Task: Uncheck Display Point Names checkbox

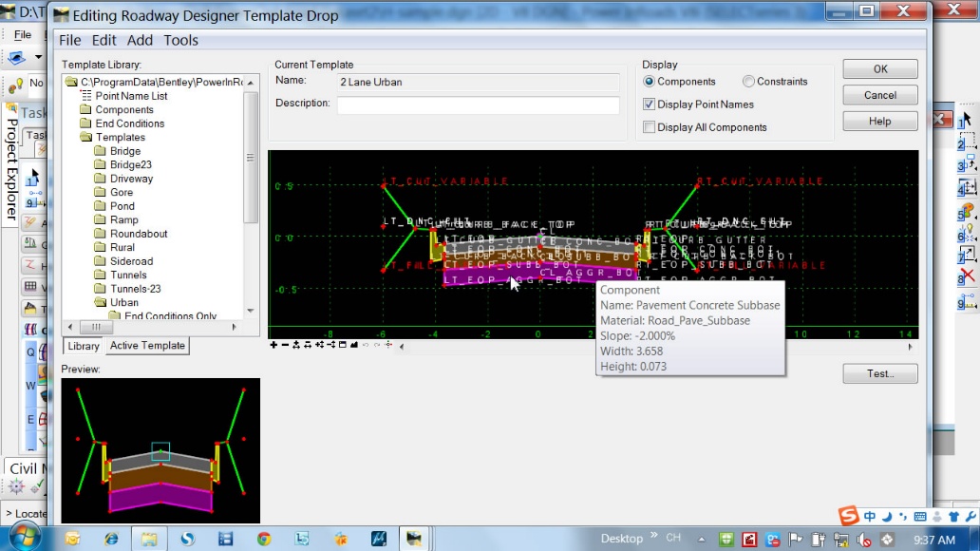Action: pos(650,104)
